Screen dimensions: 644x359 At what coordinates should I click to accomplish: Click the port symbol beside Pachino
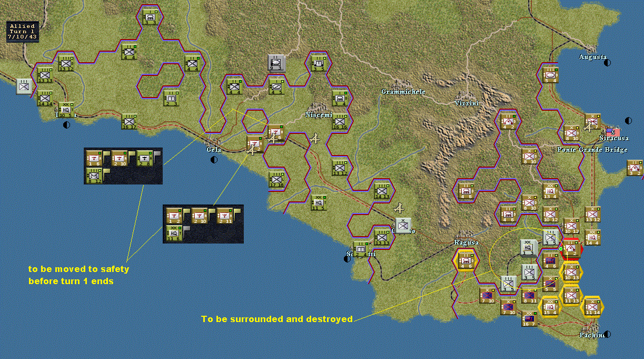coord(607,334)
